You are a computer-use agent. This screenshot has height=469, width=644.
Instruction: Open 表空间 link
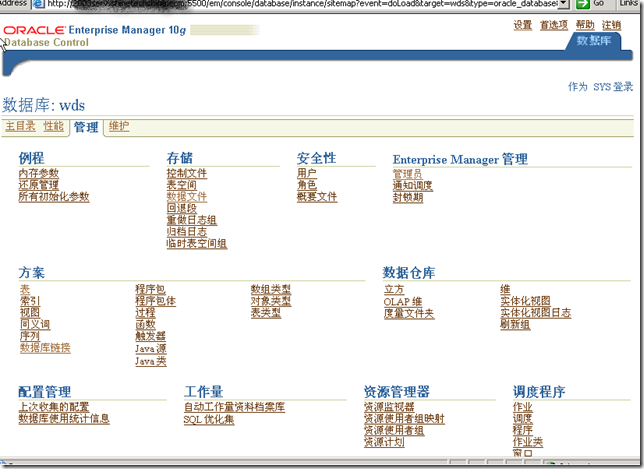coord(182,185)
